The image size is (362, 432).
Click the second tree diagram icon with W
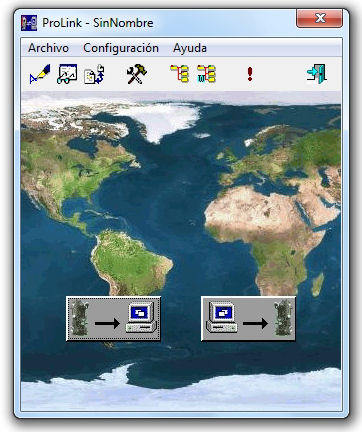[x=206, y=74]
